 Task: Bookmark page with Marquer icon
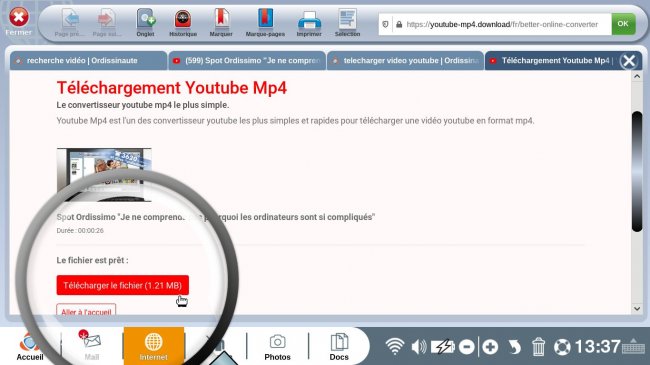[x=222, y=19]
